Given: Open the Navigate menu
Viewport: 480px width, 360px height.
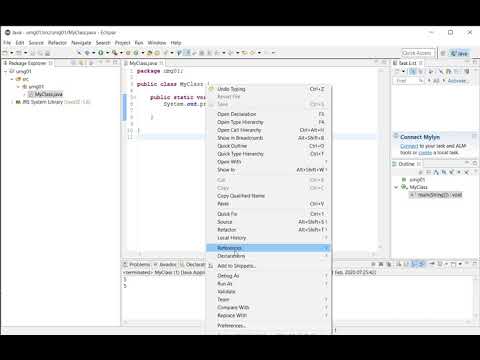Looking at the screenshot, I should (x=81, y=43).
